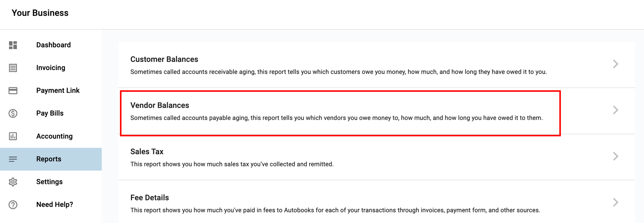Screen dimensions: 644x223
Task: Click the Accounting bar chart icon
Action: 13,136
